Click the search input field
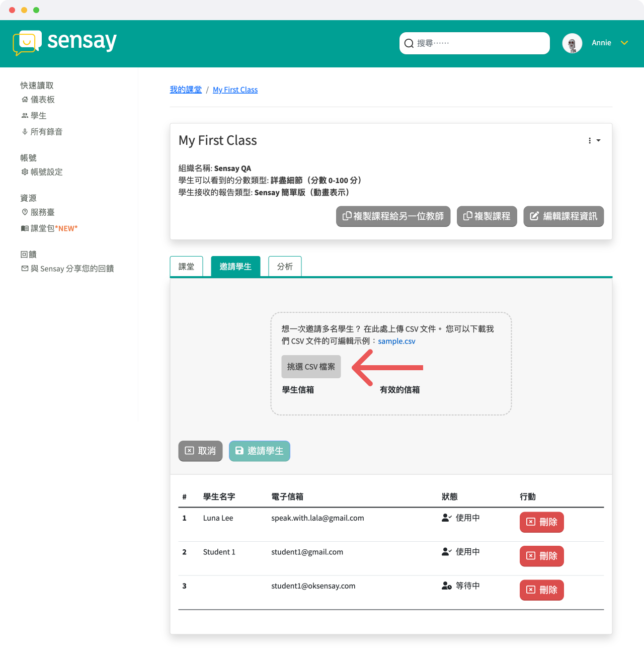The width and height of the screenshot is (644, 669). (474, 43)
